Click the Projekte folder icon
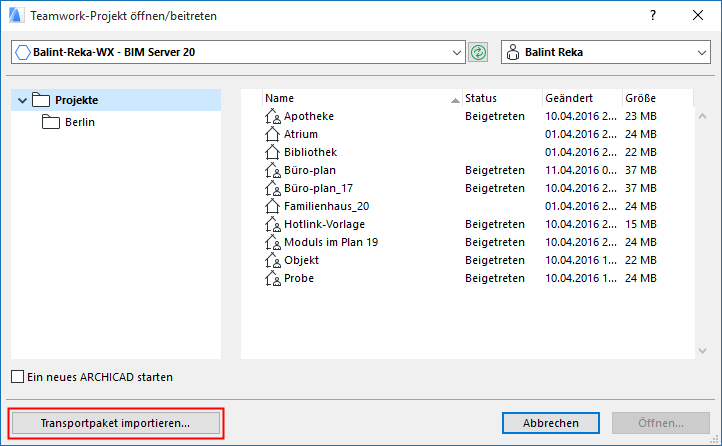Viewport: 722px width, 446px height. pyautogui.click(x=41, y=100)
